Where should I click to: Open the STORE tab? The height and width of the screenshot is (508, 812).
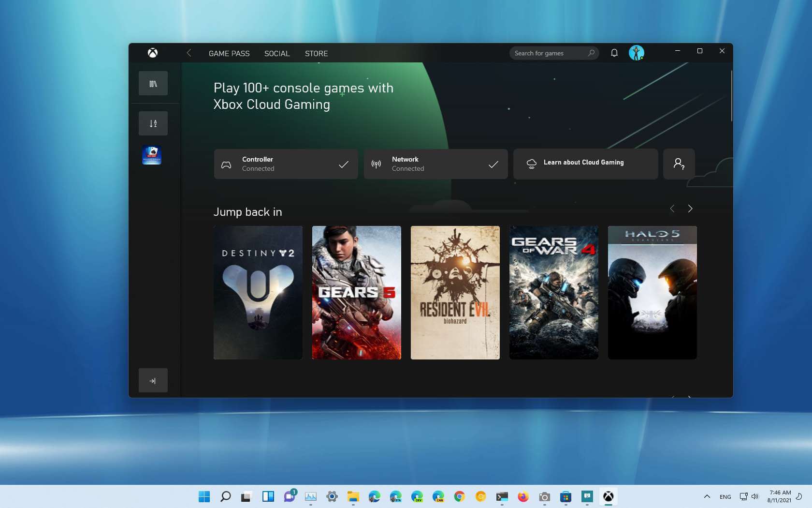[x=316, y=53]
